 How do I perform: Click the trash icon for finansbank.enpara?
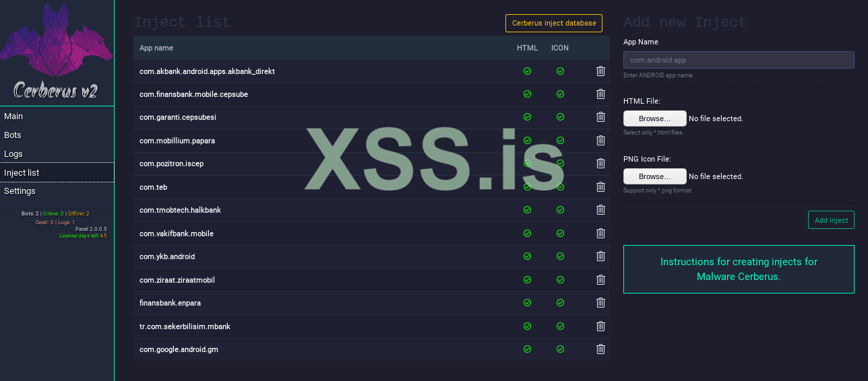click(600, 303)
